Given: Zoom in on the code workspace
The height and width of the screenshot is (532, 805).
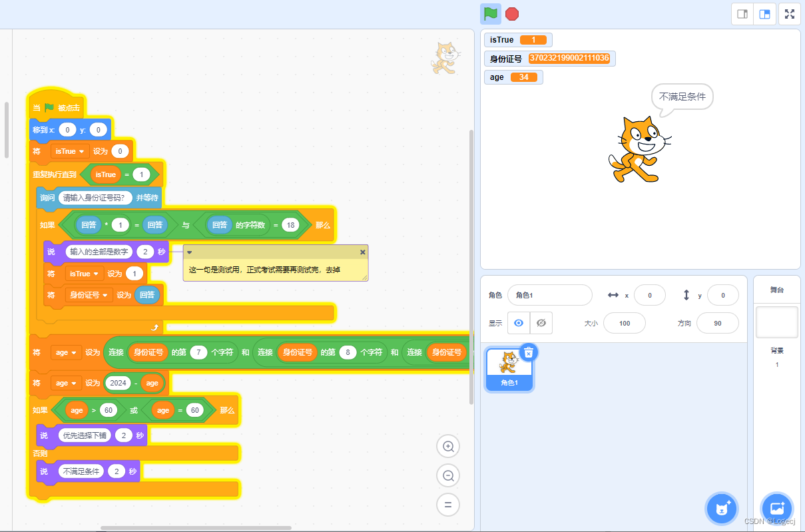Looking at the screenshot, I should (x=448, y=447).
